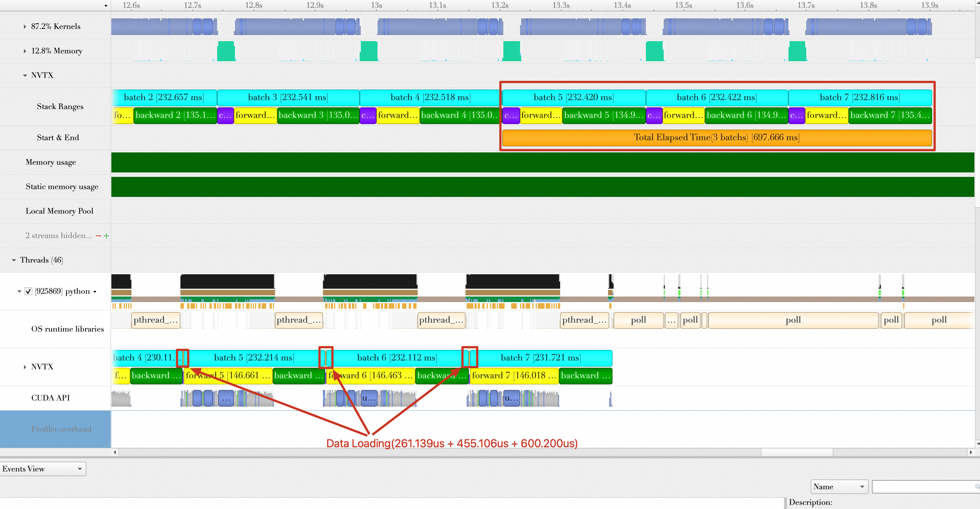Viewport: 980px width, 509px height.
Task: Select backward 3 green range
Action: 318,115
